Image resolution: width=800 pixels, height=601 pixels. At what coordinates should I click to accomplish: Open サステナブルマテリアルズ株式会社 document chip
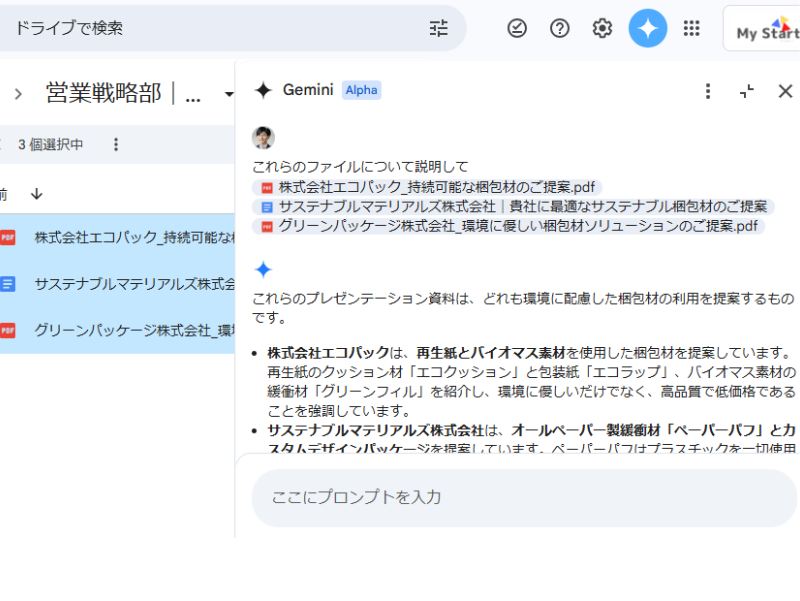513,207
